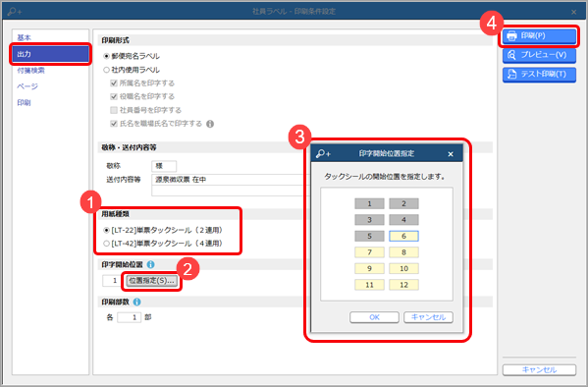Select [LT-22]単票タックシール（2連用） radio

point(106,230)
